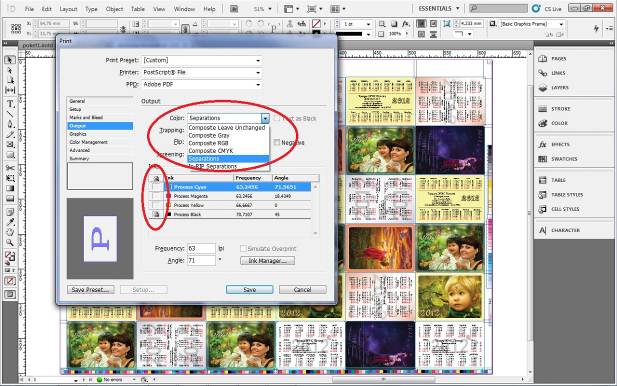Viewport: 617px width, 386px height.
Task: Click the Frequency input field
Action: click(201, 248)
